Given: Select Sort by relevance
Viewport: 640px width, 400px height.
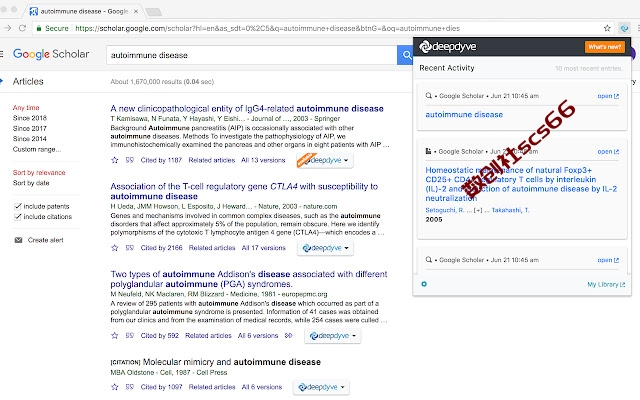Looking at the screenshot, I should click(39, 173).
